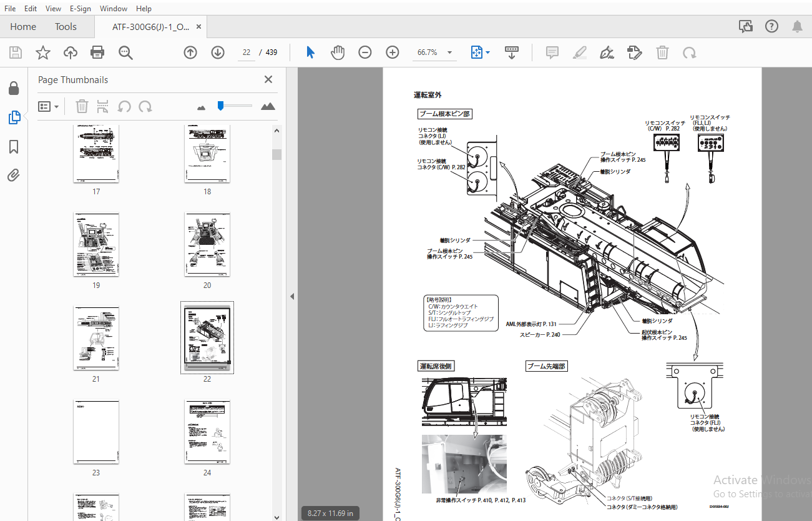
Task: Upload file to cloud icon
Action: 71,52
